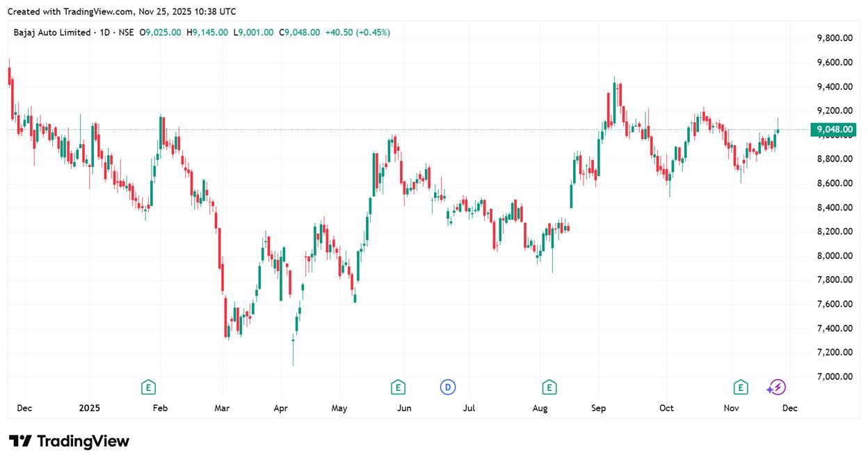Open the dividend marker labeled D

coord(448,387)
